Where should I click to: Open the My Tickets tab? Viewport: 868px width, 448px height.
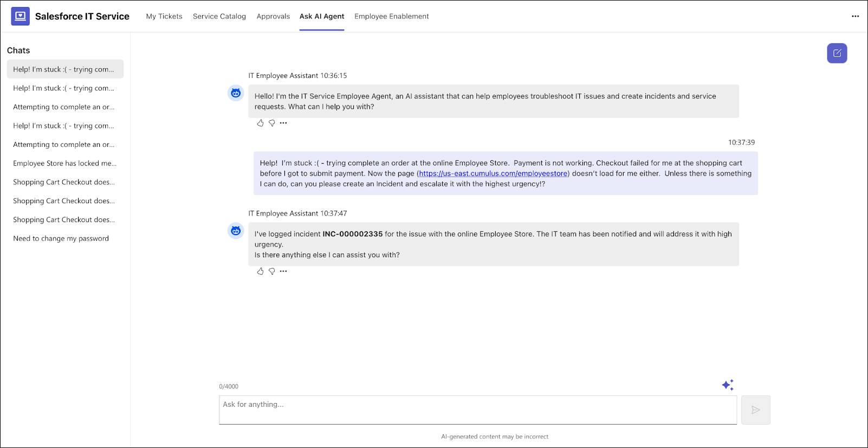coord(164,16)
